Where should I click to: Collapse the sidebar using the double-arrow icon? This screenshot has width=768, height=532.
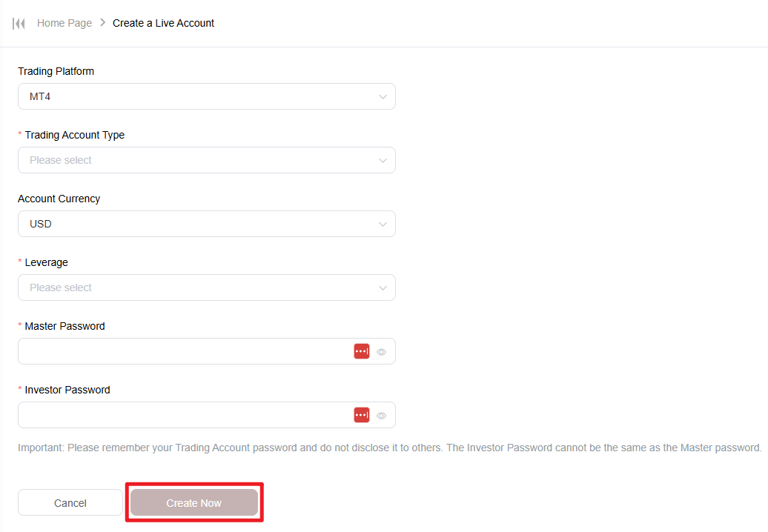pyautogui.click(x=19, y=23)
